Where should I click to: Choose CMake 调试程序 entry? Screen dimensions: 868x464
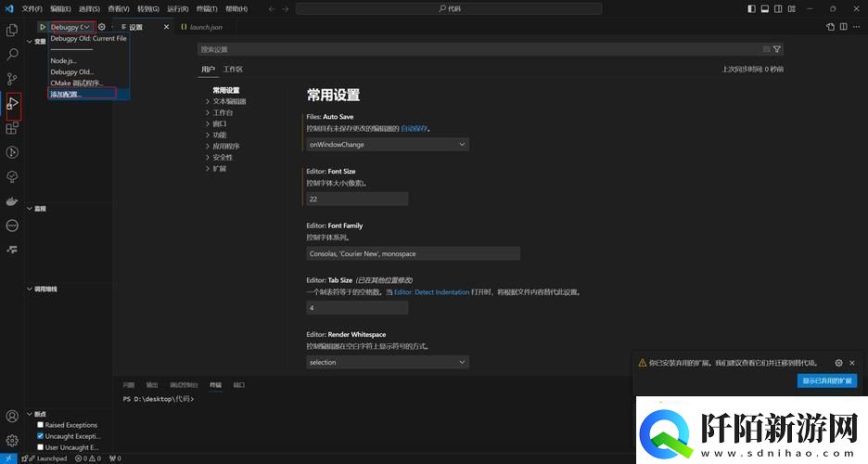(89, 83)
